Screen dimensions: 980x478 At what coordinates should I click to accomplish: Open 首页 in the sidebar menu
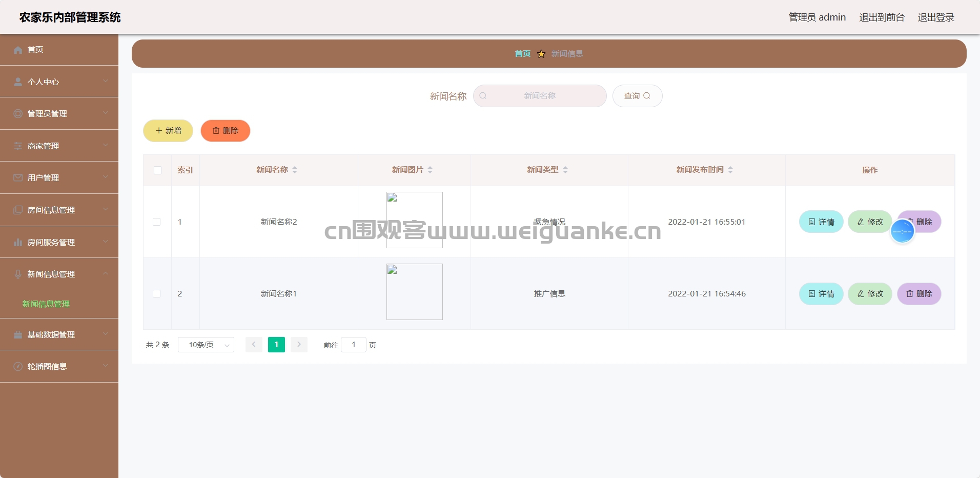click(59, 50)
